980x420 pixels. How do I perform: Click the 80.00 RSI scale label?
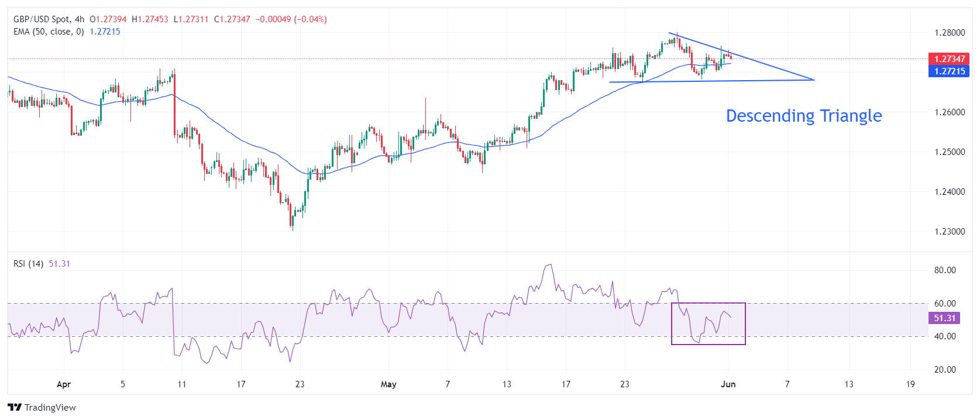945,270
